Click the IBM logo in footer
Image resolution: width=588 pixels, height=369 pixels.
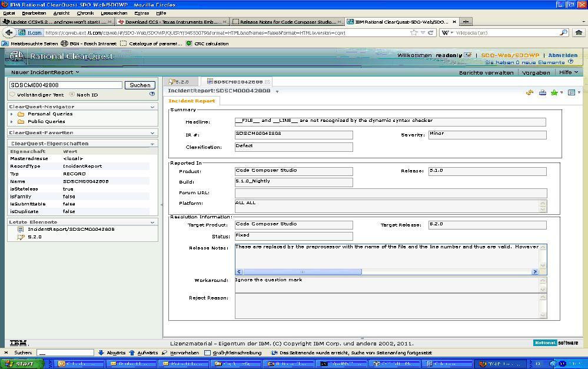click(x=18, y=343)
